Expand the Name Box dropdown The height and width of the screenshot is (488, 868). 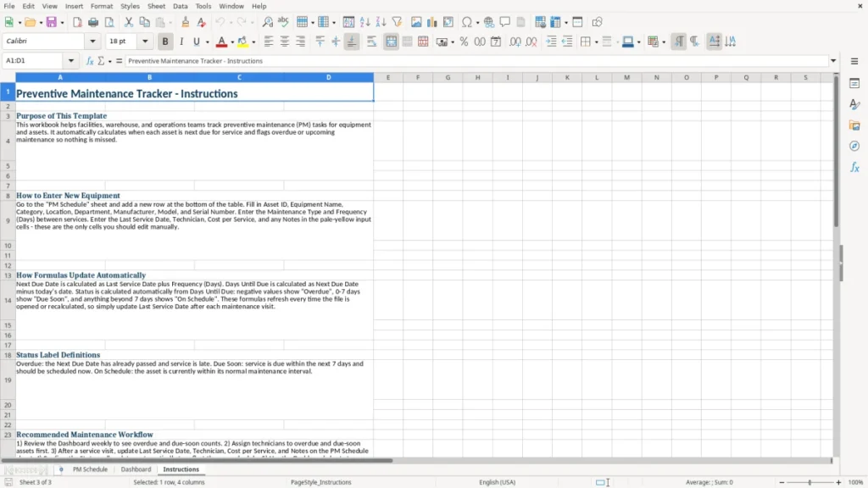[71, 61]
